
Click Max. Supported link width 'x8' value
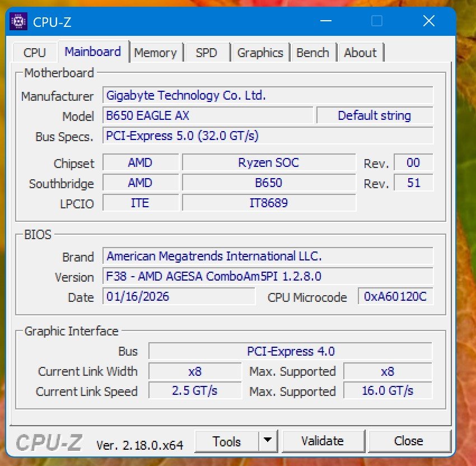pos(388,371)
